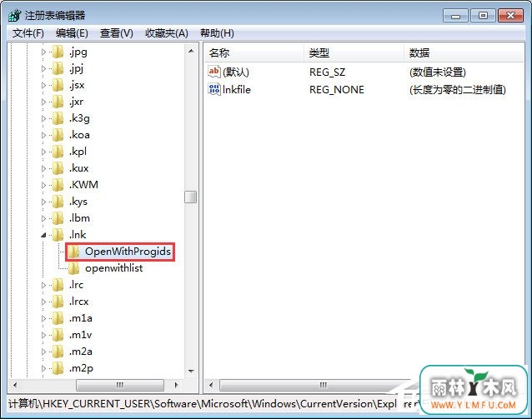
Task: Sort by the 类型 column header
Action: 354,52
